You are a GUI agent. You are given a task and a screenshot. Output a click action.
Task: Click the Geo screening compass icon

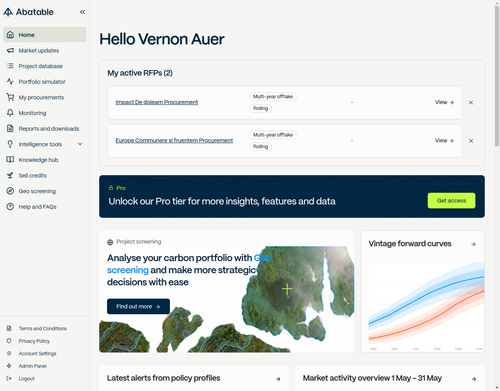coord(10,191)
